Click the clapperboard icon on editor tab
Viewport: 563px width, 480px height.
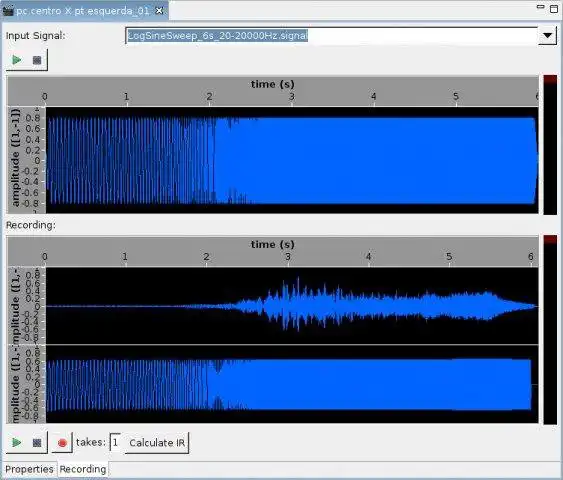pos(8,11)
